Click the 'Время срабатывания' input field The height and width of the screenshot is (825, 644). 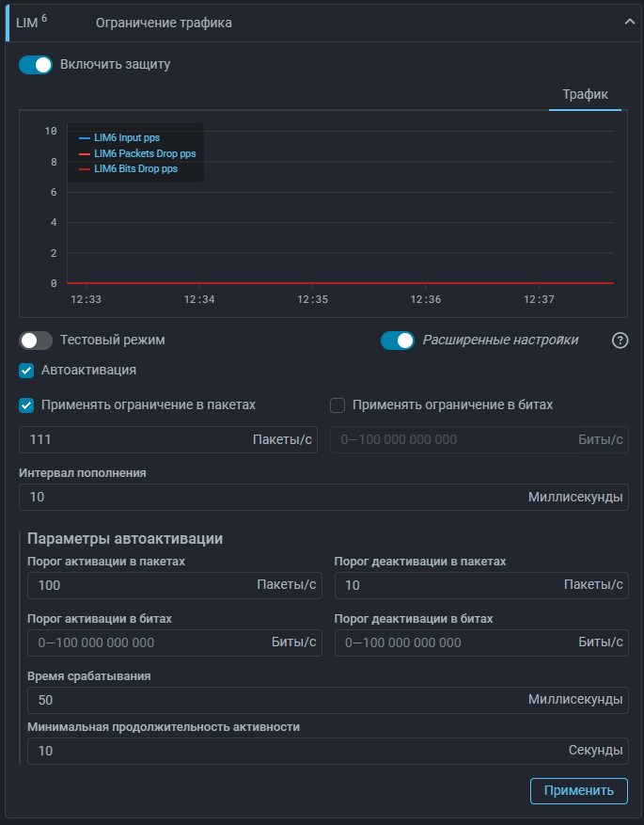tap(273, 700)
